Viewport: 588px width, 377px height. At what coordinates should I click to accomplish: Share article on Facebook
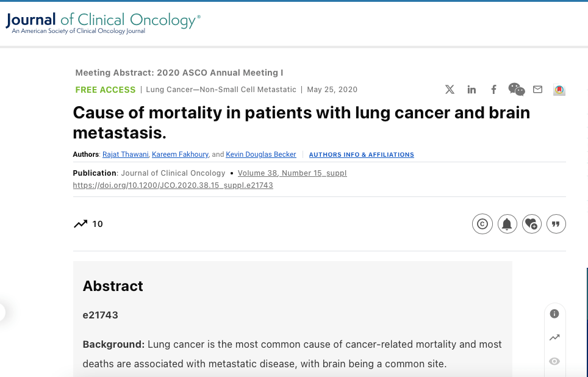pyautogui.click(x=493, y=90)
